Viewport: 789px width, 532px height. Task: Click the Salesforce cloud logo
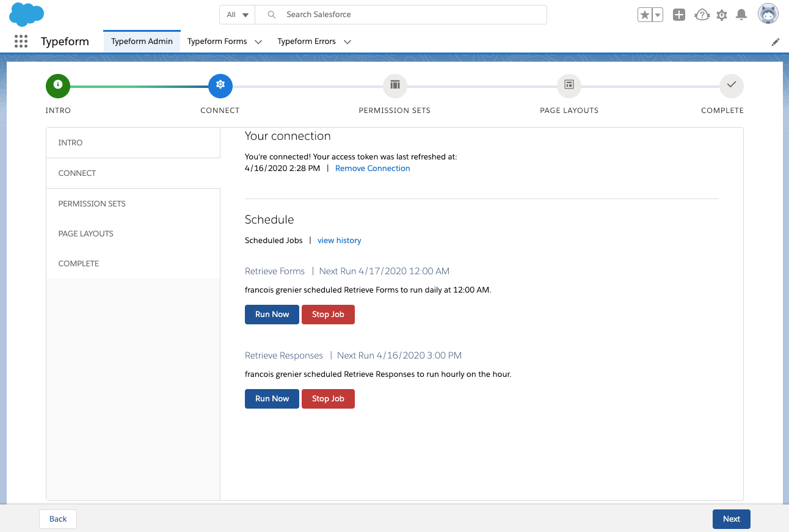tap(27, 14)
